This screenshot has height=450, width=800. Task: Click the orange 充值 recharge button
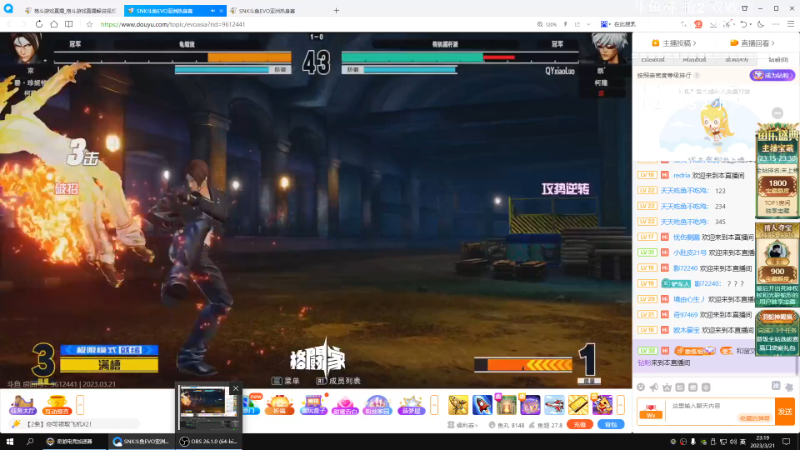point(580,424)
